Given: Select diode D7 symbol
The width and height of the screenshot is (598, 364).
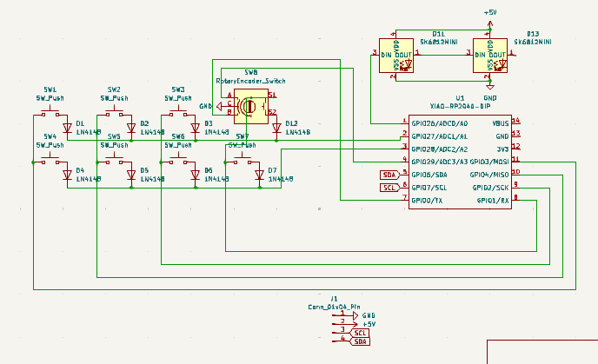Looking at the screenshot, I should coord(259,175).
